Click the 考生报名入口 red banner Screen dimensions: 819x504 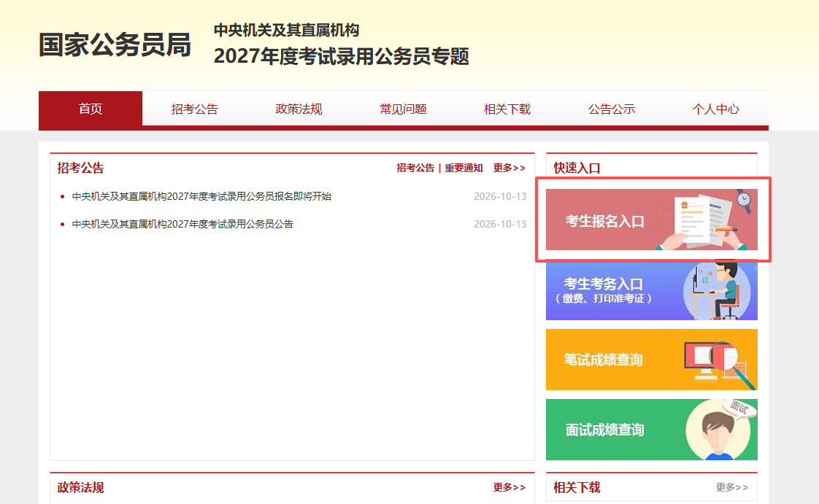coord(651,220)
